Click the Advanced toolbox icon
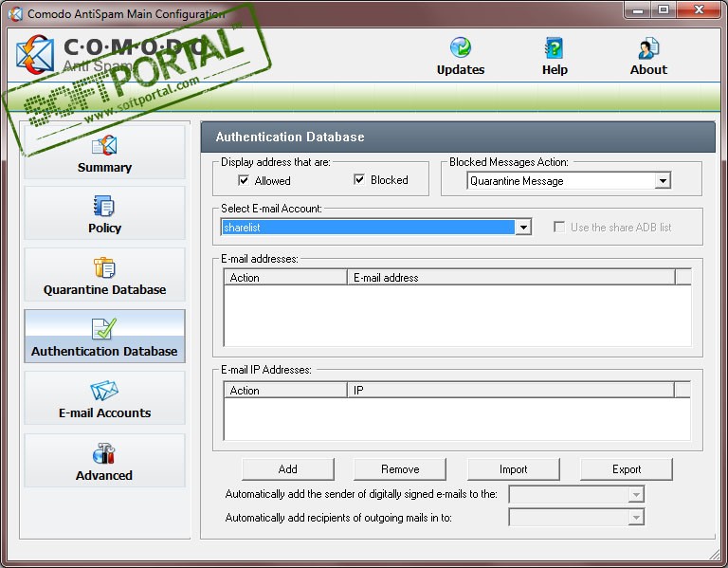This screenshot has width=728, height=568. tap(104, 454)
